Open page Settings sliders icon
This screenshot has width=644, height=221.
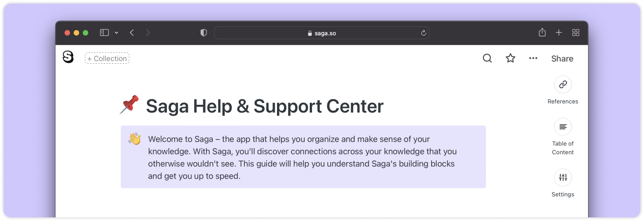tap(563, 178)
